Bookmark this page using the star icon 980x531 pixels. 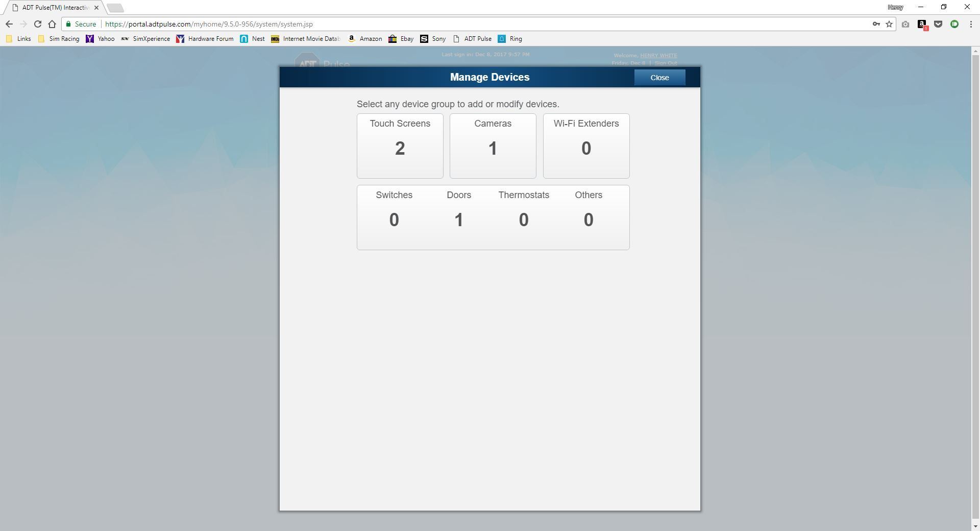[x=889, y=24]
